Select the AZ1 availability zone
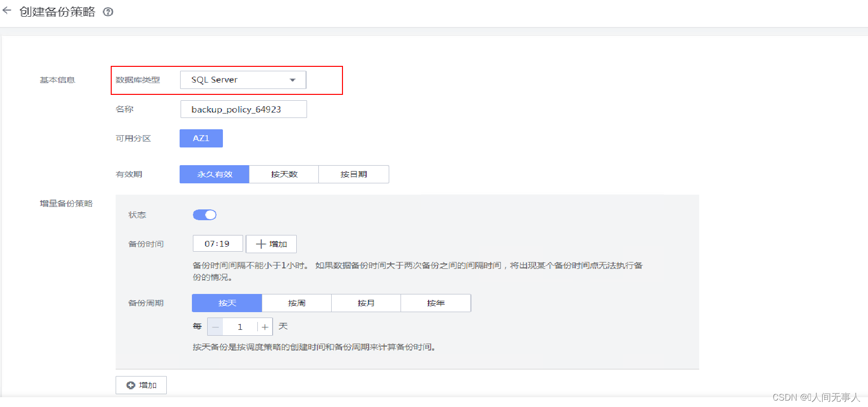Image resolution: width=868 pixels, height=407 pixels. [x=201, y=138]
